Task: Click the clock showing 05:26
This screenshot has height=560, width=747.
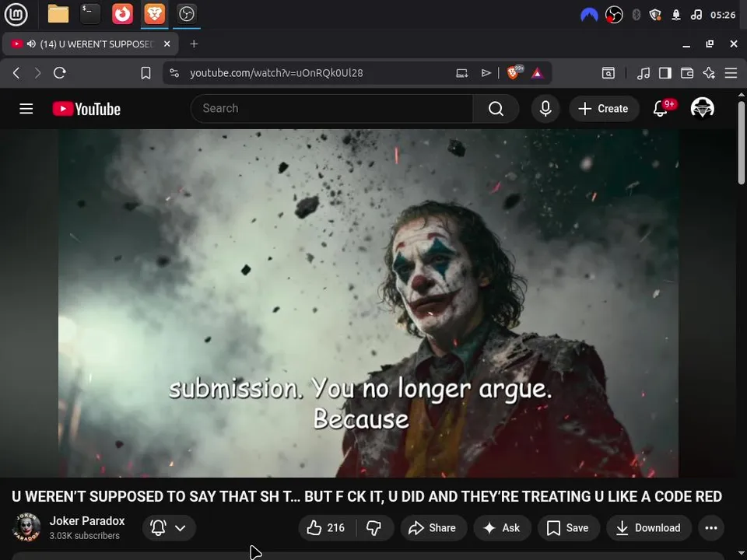Action: click(x=723, y=16)
